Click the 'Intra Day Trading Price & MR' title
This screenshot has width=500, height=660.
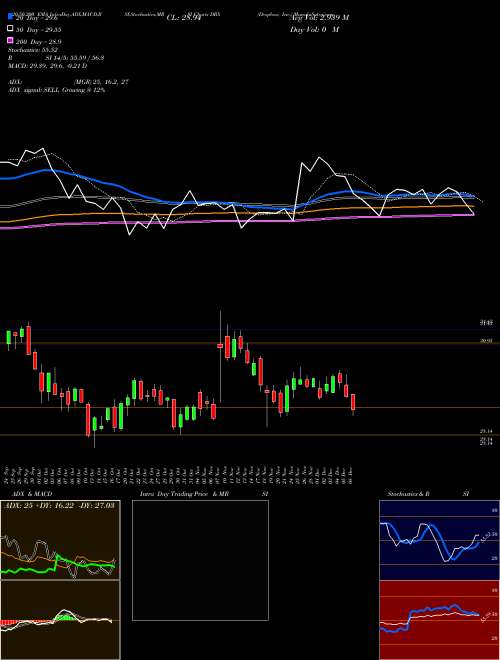click(184, 494)
